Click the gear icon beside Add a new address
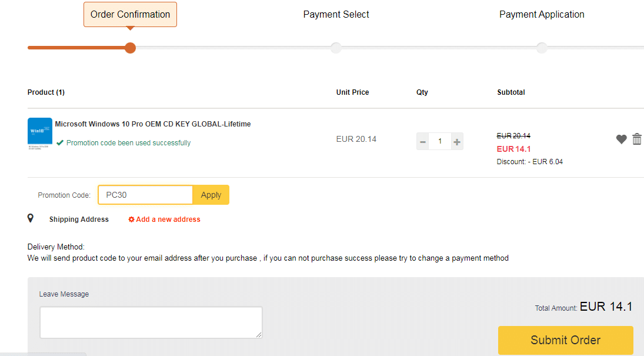This screenshot has height=356, width=644. tap(132, 219)
